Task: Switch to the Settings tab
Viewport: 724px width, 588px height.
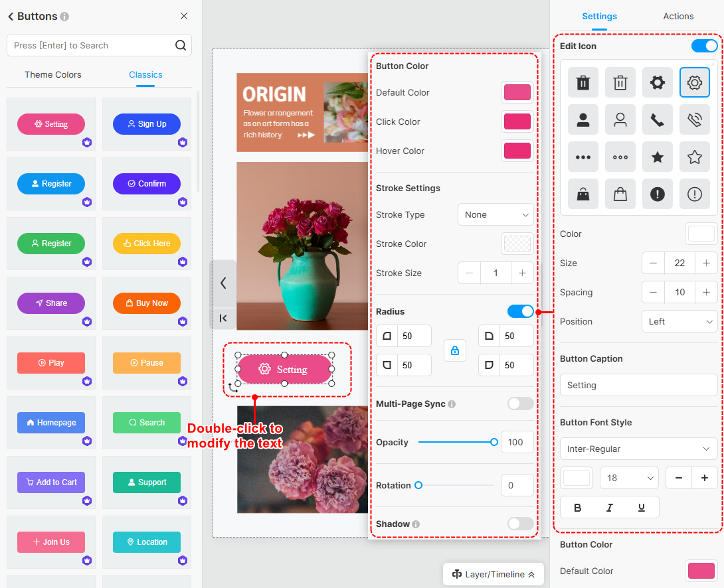Action: [599, 16]
